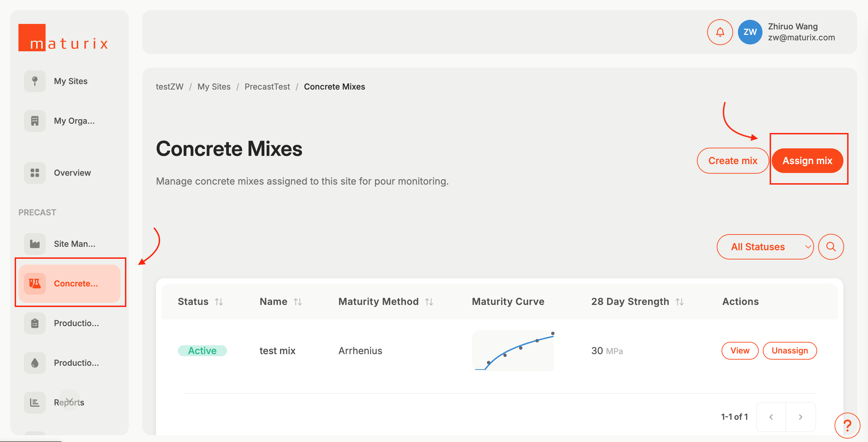The width and height of the screenshot is (868, 442).
Task: Navigate to PrecastTest breadcrumb
Action: click(x=267, y=87)
